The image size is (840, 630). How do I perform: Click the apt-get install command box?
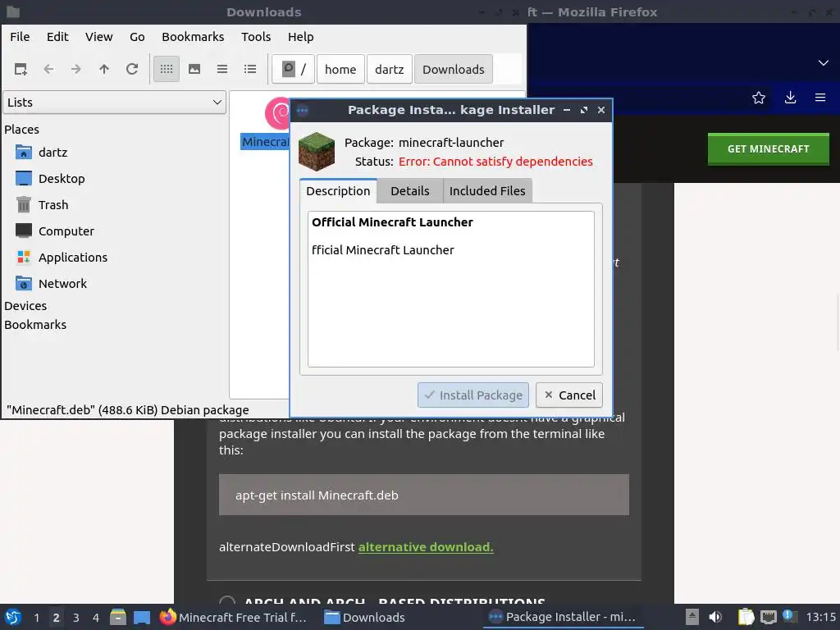[424, 495]
